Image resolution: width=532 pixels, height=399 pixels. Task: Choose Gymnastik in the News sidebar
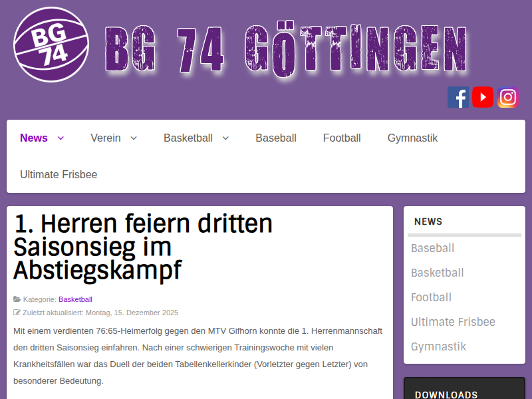click(x=438, y=346)
